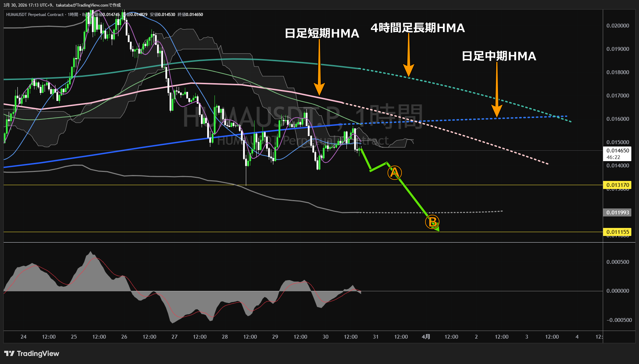Click the 0.016000 price axis value
This screenshot has width=639, height=364.
[618, 119]
